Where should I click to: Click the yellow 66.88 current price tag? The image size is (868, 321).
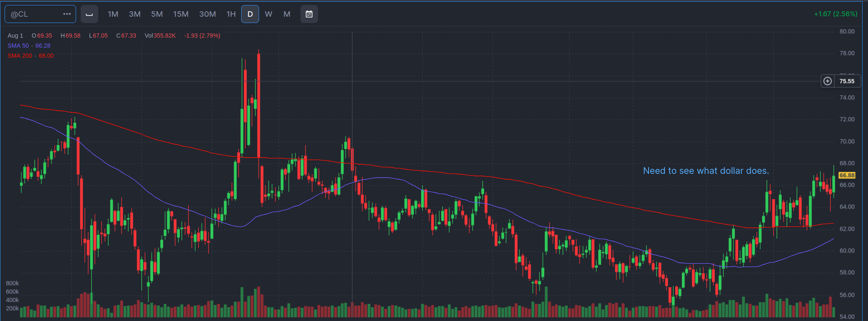(x=847, y=176)
